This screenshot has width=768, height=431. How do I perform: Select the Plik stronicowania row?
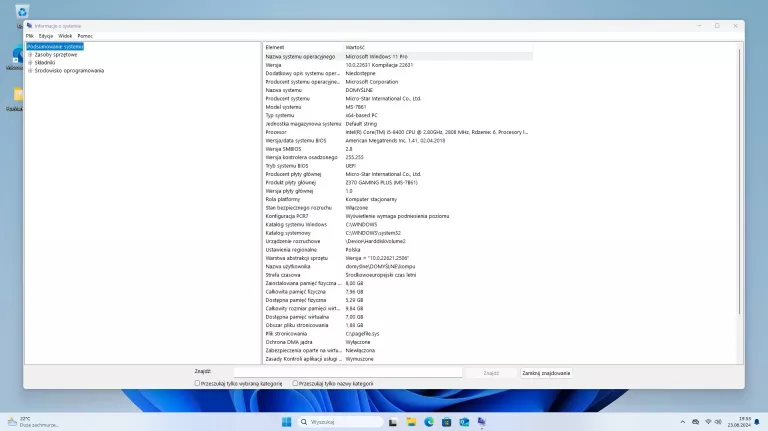[398, 334]
